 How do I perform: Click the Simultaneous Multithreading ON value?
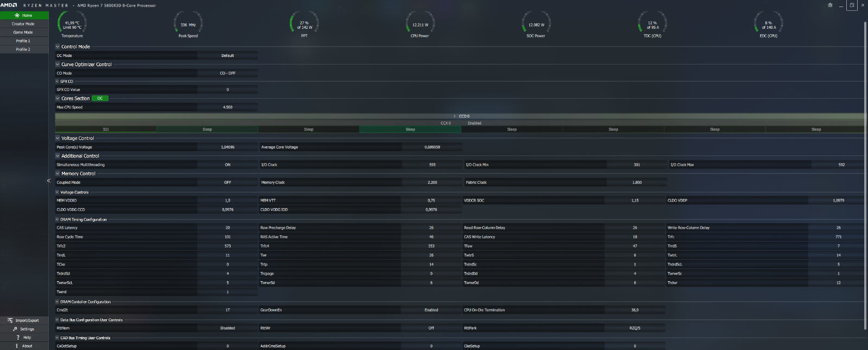click(228, 165)
